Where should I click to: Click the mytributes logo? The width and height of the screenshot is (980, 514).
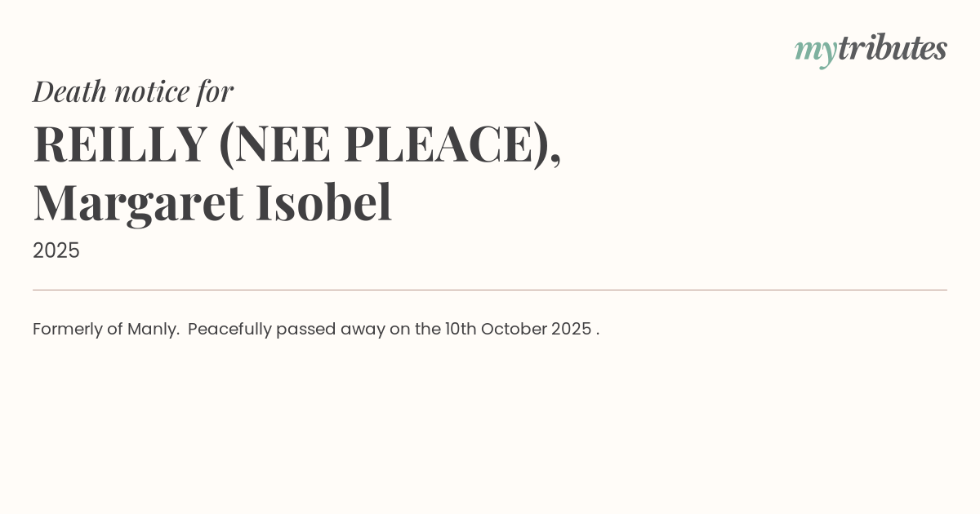871,49
